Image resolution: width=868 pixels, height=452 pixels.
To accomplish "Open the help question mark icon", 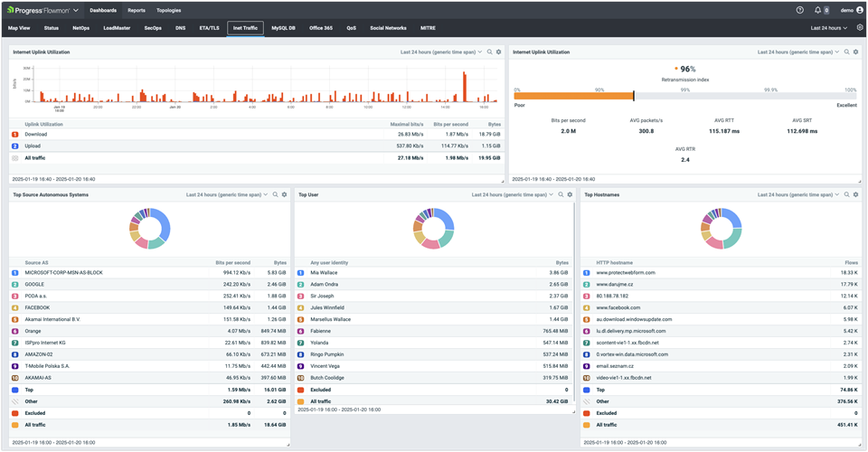I will [799, 10].
